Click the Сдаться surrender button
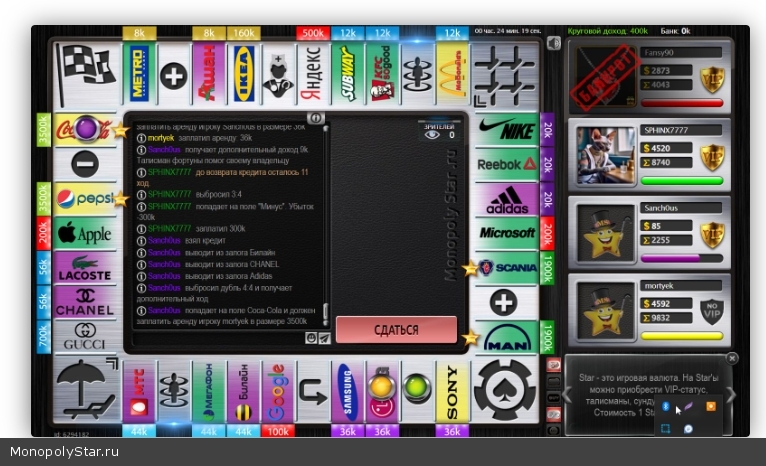Viewport: 766px width, 466px height. tap(396, 329)
